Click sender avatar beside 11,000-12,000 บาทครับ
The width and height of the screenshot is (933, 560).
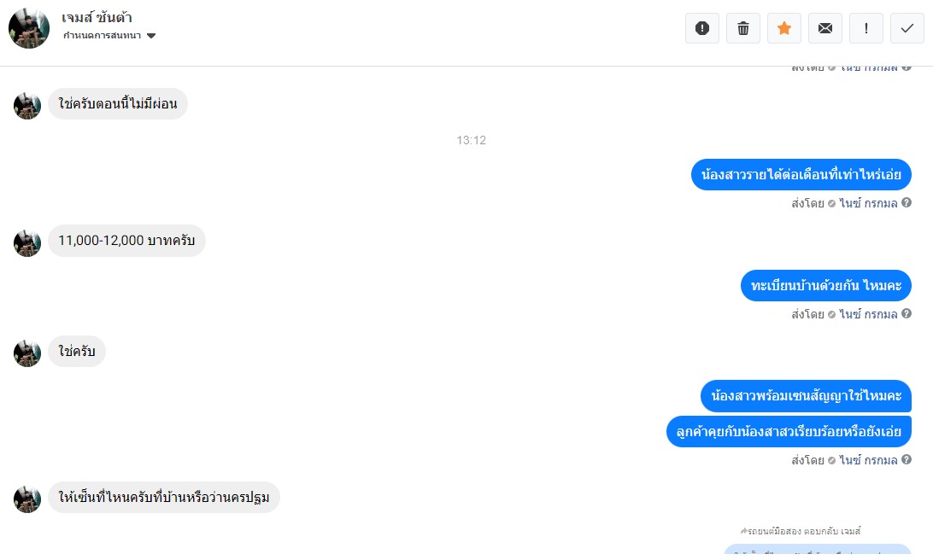click(27, 243)
